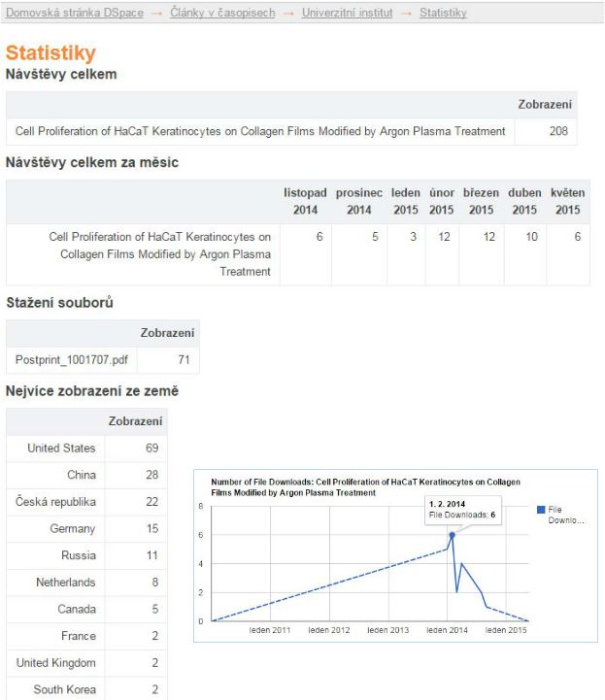This screenshot has width=605, height=700.
Task: Select the Postprint_1001707.pdf file cell
Action: (x=71, y=360)
